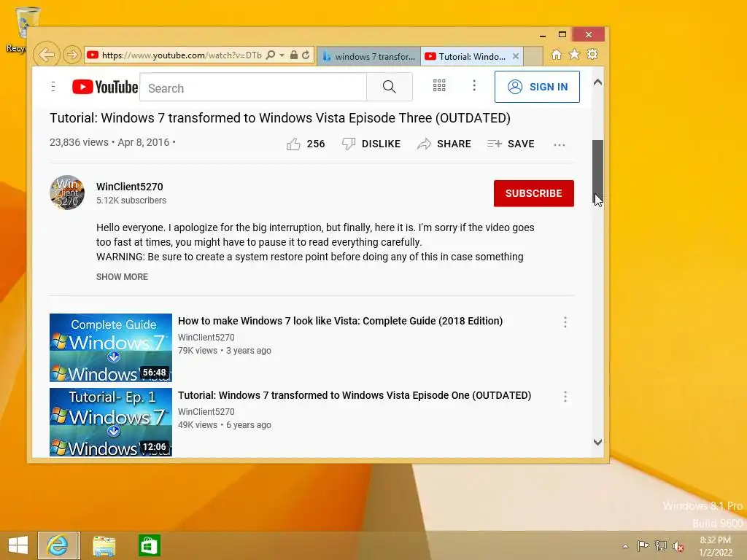The height and width of the screenshot is (560, 747).
Task: Click Internet Explorer in the taskbar
Action: point(58,545)
